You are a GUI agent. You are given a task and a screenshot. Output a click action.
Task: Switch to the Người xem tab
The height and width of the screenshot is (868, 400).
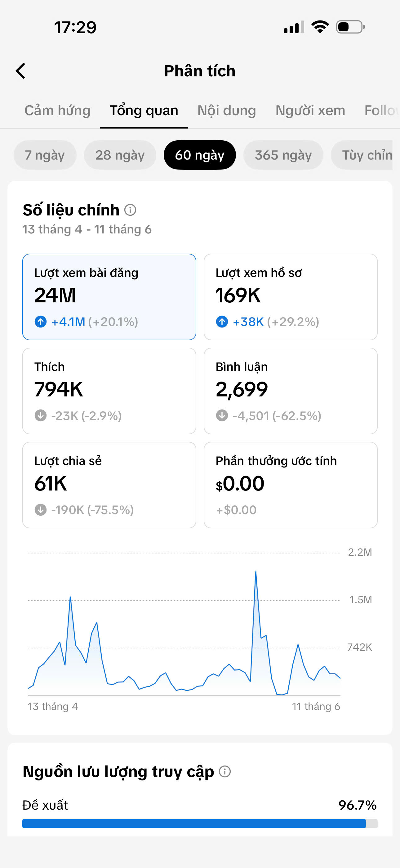click(x=310, y=111)
